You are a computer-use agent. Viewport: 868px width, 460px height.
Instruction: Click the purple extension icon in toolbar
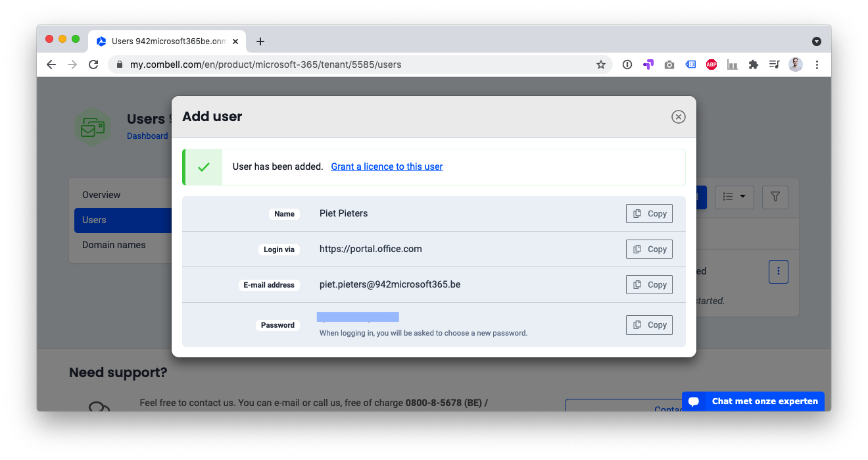pyautogui.click(x=648, y=64)
